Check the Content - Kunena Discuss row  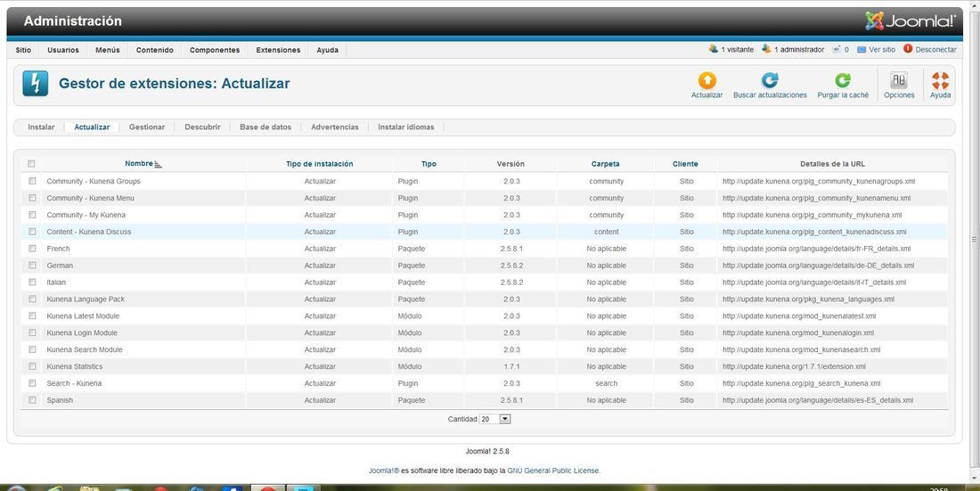point(32,232)
